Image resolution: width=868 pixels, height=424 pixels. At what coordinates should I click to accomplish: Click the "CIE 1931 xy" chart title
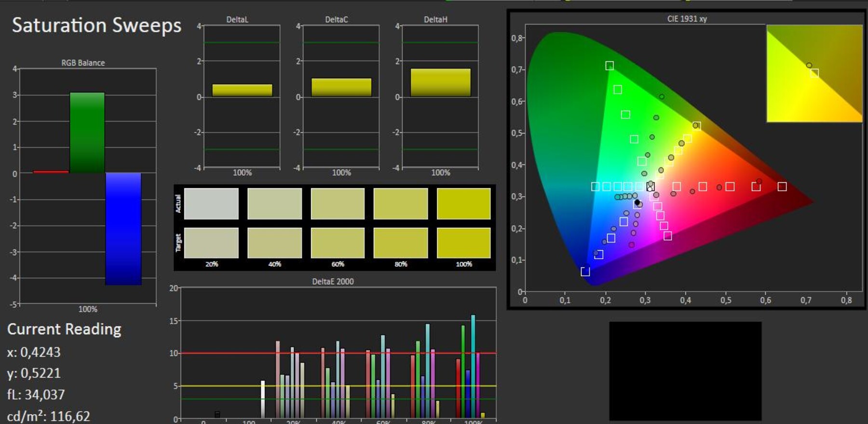(x=687, y=19)
